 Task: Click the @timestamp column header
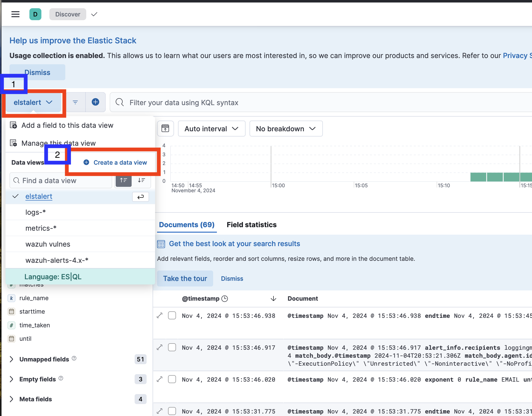tap(201, 298)
